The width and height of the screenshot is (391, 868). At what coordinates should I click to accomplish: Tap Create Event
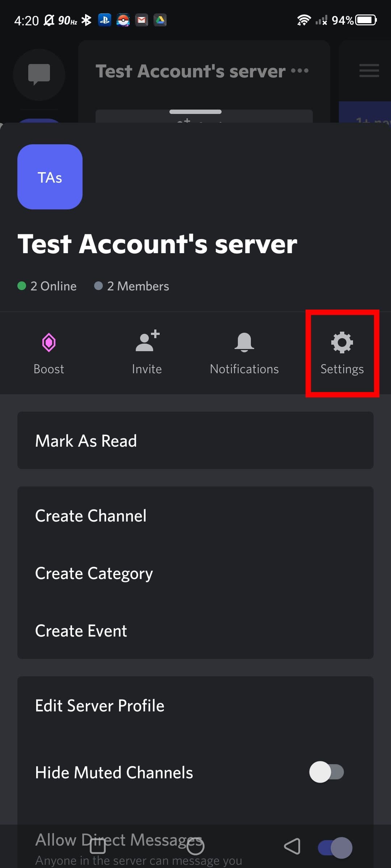(x=195, y=631)
